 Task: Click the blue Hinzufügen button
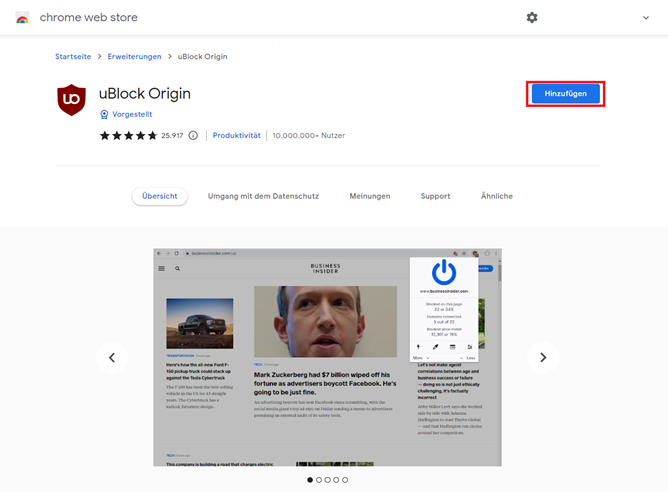[566, 94]
